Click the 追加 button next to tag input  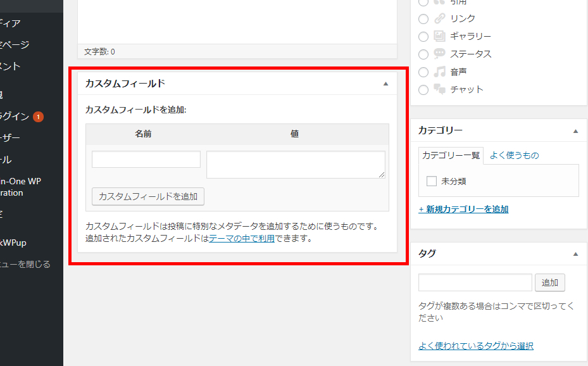pyautogui.click(x=549, y=282)
